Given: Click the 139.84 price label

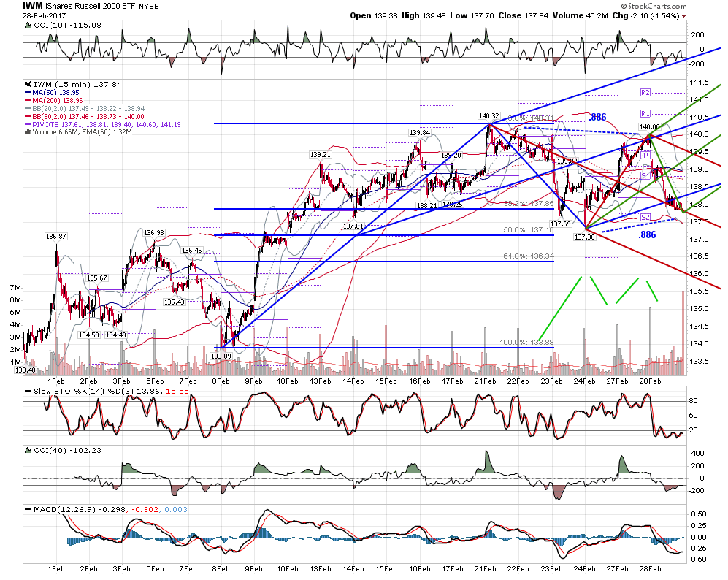Looking at the screenshot, I should click(x=420, y=133).
